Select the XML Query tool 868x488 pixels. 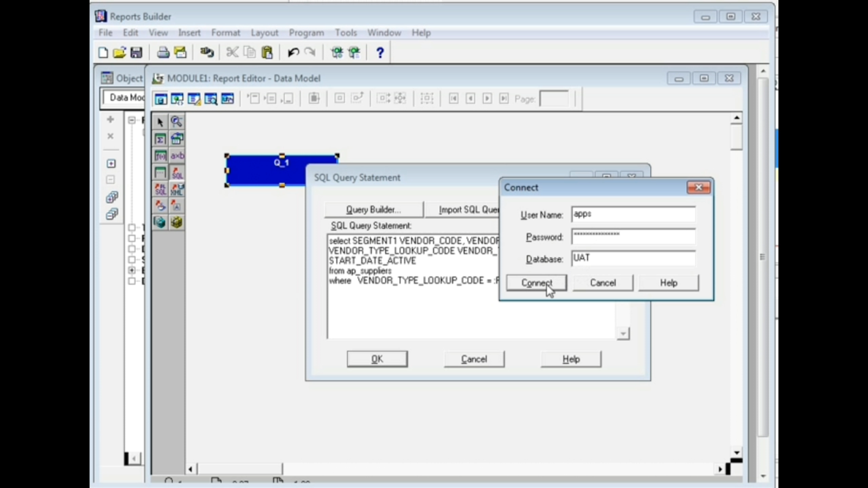coord(176,190)
